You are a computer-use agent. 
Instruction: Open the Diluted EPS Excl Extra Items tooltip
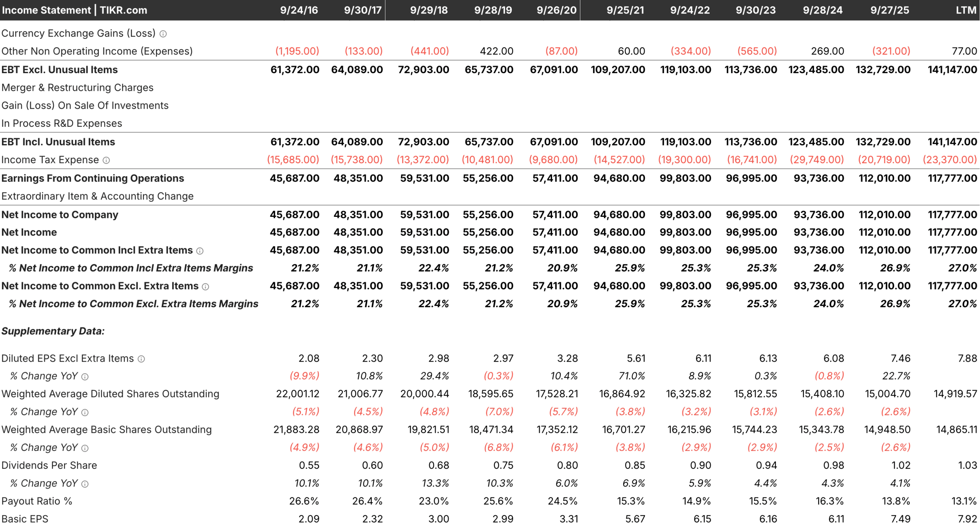coord(142,359)
